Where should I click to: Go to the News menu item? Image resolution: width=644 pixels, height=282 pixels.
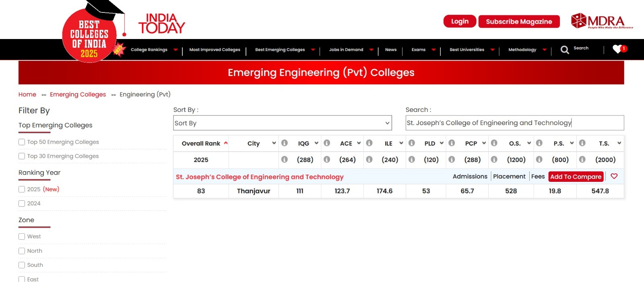(391, 50)
